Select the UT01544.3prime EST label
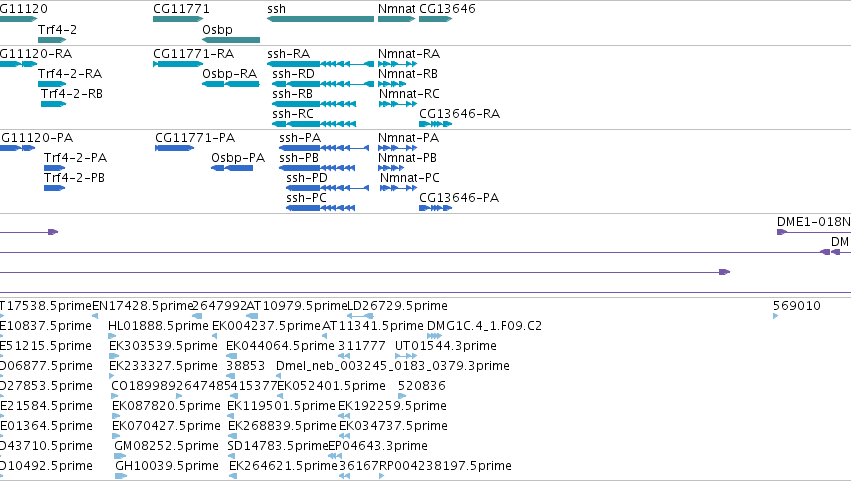The width and height of the screenshot is (851, 481). pos(446,346)
